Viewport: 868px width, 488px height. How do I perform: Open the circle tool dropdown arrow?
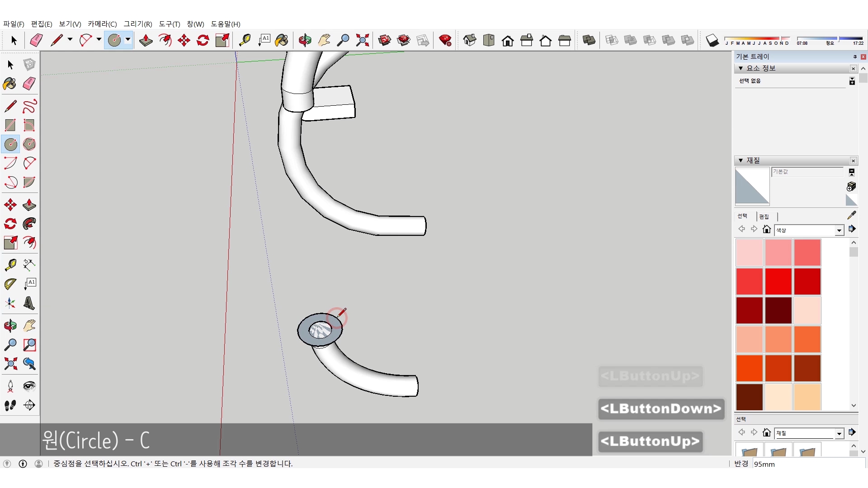pyautogui.click(x=128, y=40)
